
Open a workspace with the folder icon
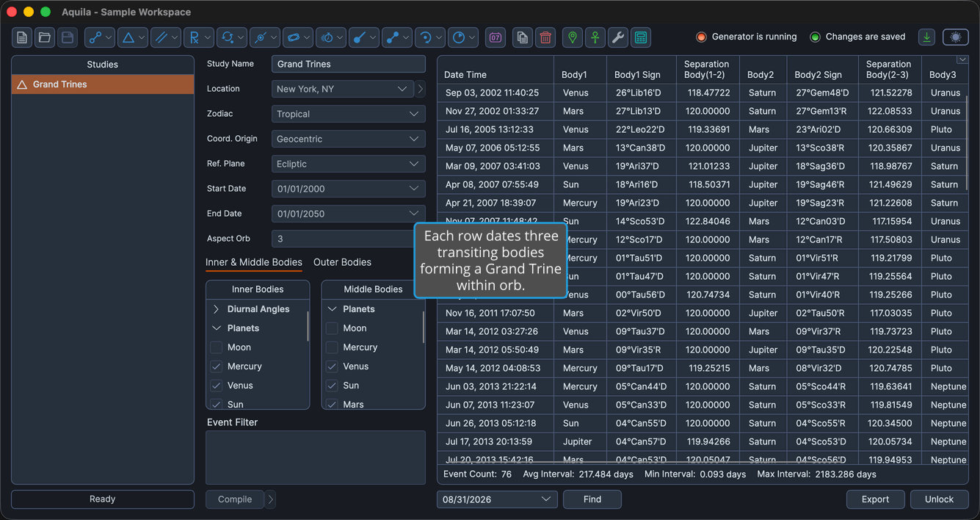(x=45, y=37)
